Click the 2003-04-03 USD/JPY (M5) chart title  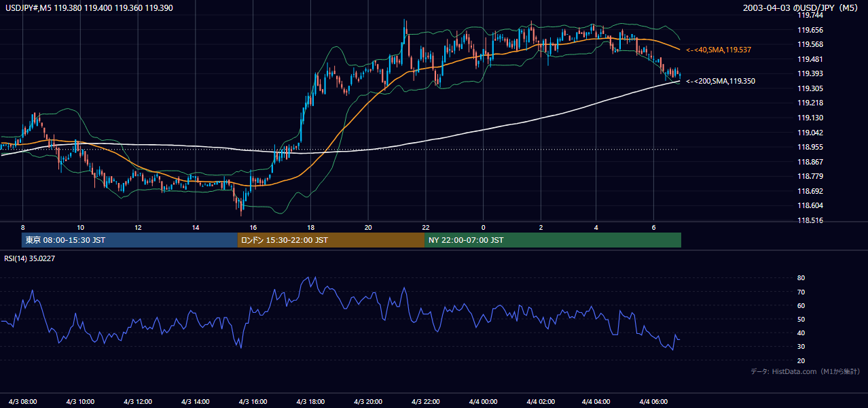[x=801, y=7]
